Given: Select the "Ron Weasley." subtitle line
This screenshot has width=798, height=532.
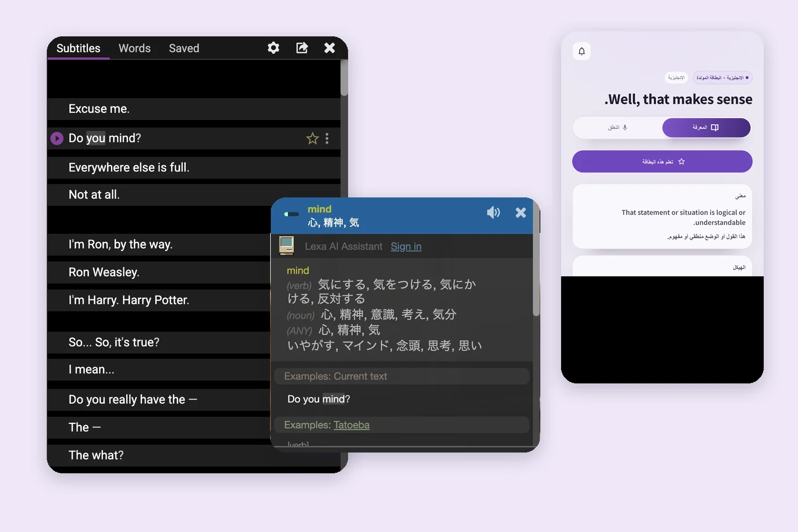Looking at the screenshot, I should pyautogui.click(x=159, y=272).
